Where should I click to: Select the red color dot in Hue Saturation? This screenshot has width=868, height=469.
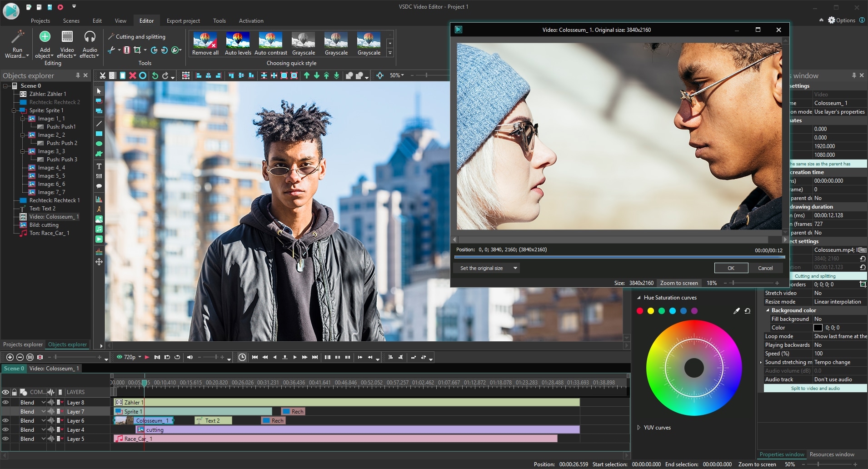[x=640, y=311]
